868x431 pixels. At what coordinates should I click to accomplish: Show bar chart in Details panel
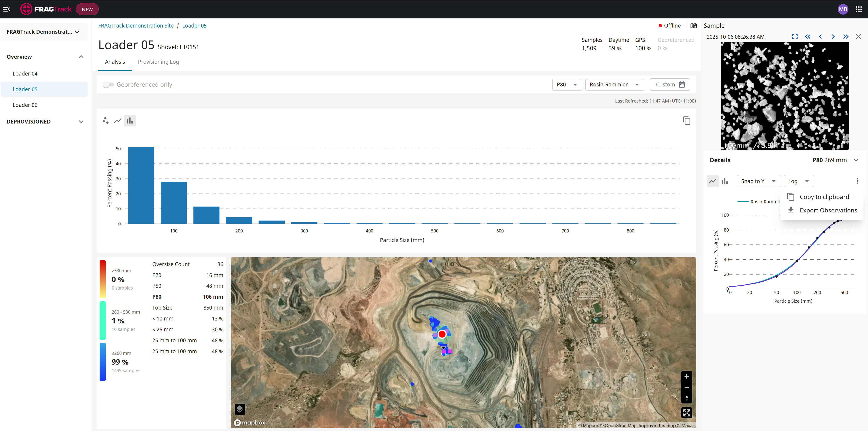tap(725, 181)
